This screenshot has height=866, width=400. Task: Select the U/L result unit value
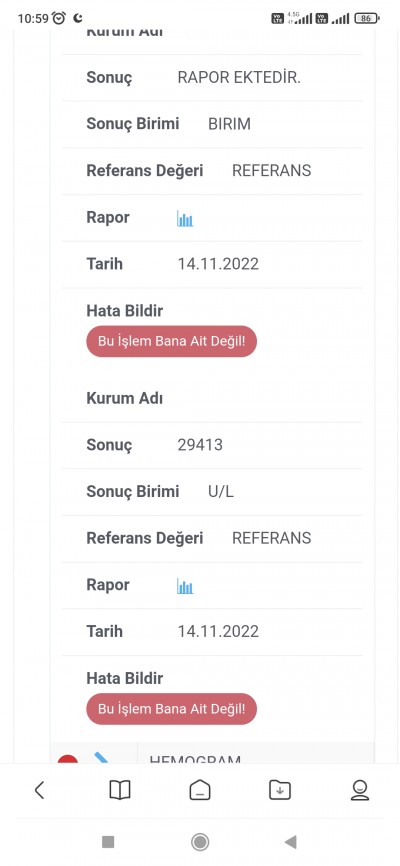click(x=221, y=492)
